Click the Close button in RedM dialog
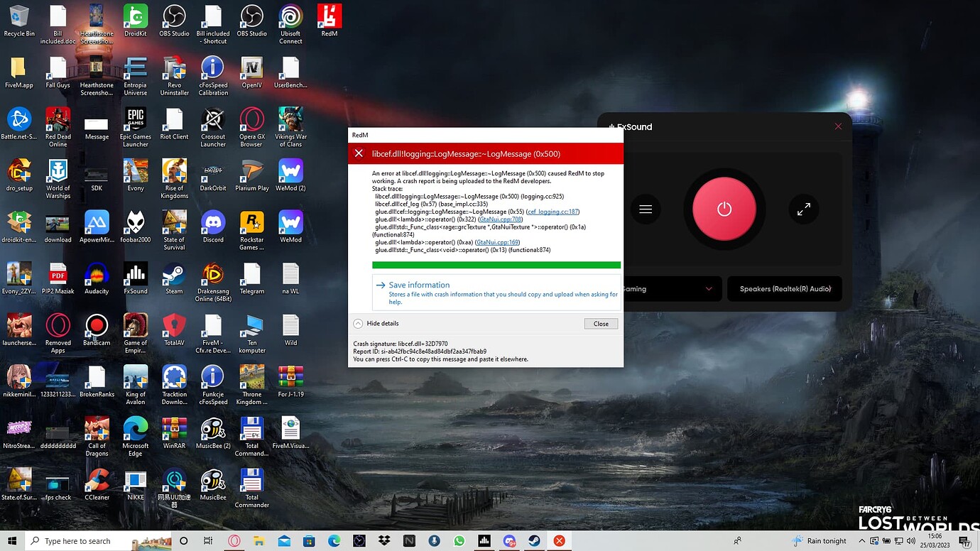 click(x=601, y=324)
